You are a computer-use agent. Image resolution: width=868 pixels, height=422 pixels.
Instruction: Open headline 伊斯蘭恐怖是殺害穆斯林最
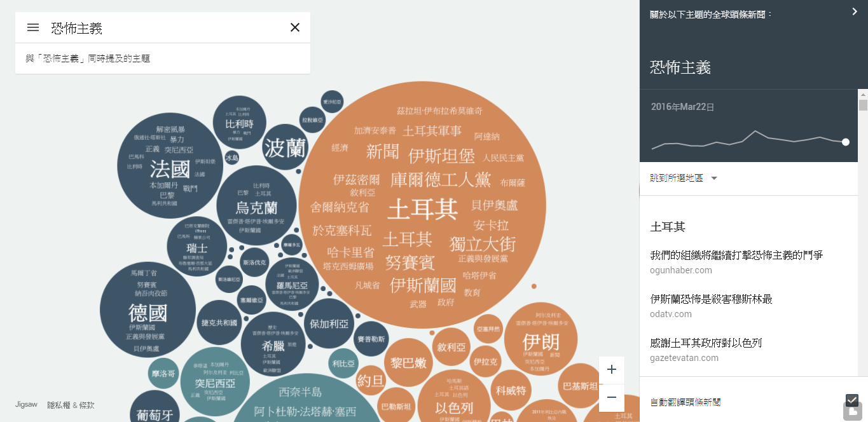click(711, 299)
